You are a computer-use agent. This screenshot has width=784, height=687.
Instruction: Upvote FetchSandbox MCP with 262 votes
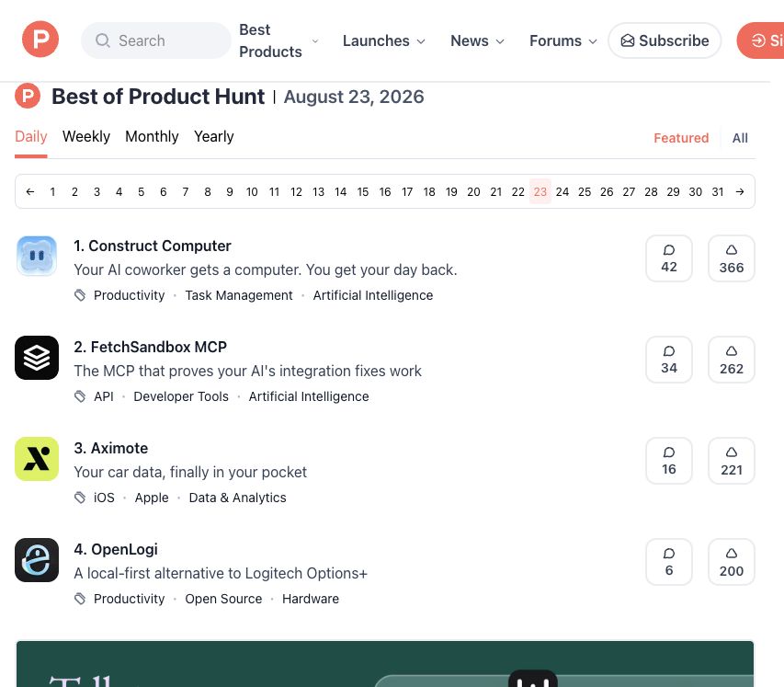coord(732,360)
